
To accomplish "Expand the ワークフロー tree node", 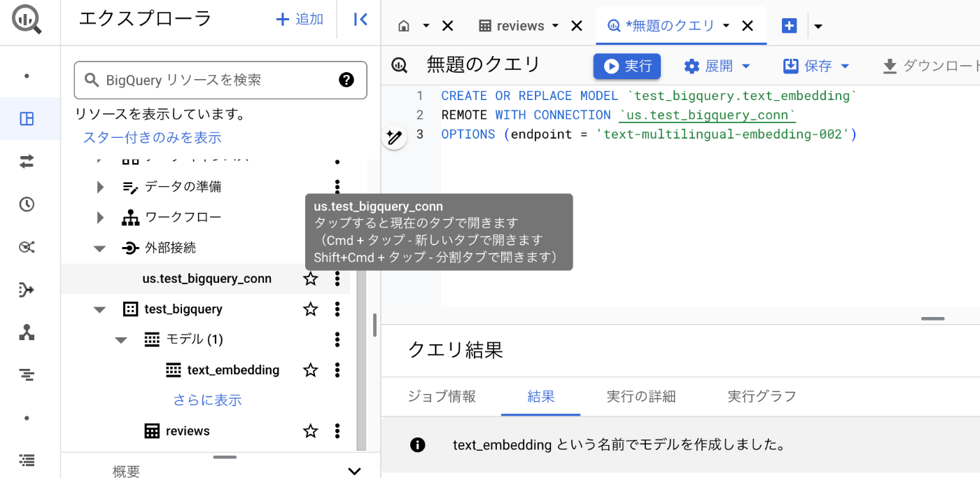I will [x=100, y=218].
